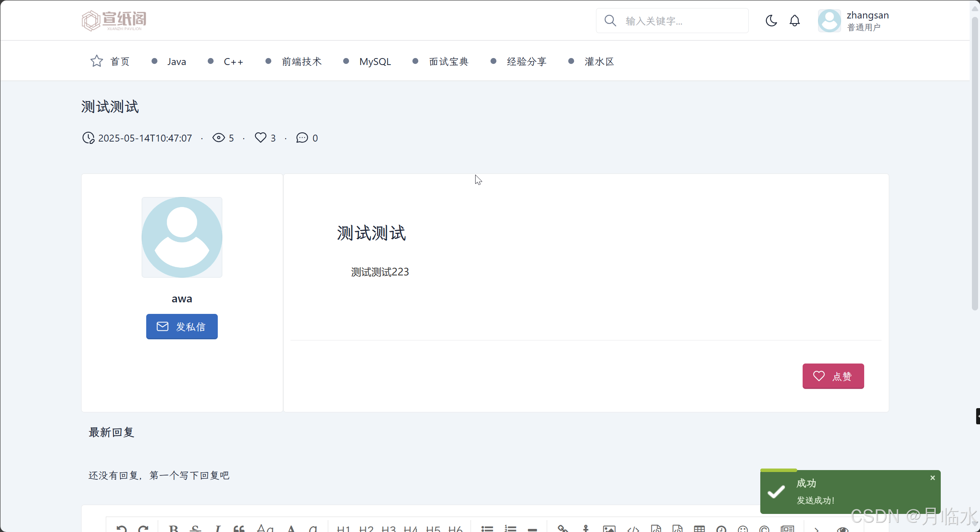
Task: Click the 宣纸阁 site logo
Action: (x=114, y=20)
